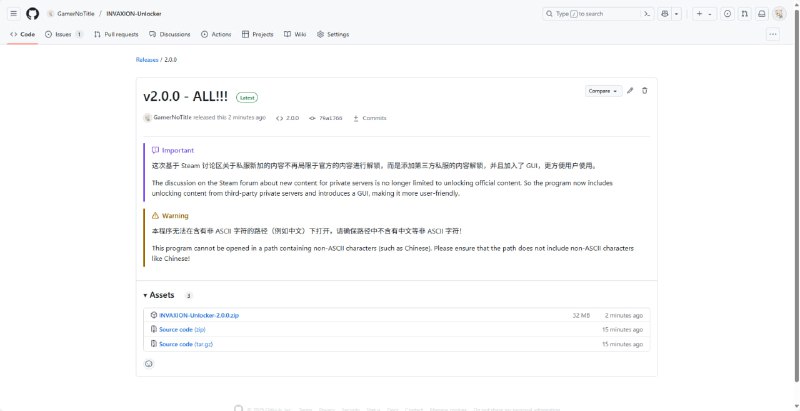
Task: Click the Releases breadcrumb link
Action: point(147,60)
